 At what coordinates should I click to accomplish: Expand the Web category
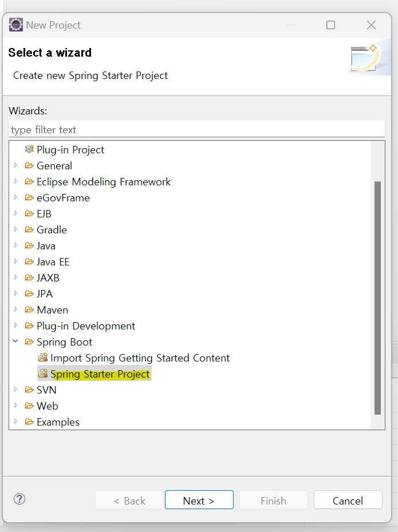[x=15, y=406]
